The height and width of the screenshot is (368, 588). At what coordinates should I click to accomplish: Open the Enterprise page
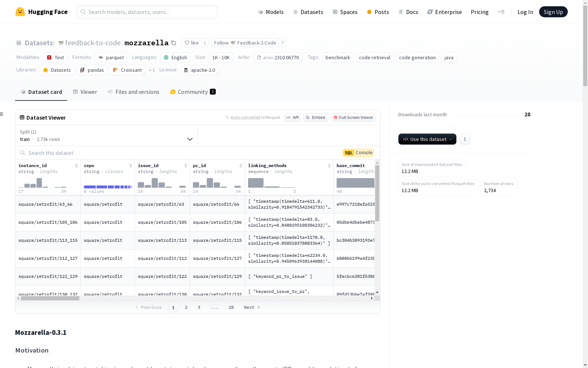point(444,12)
